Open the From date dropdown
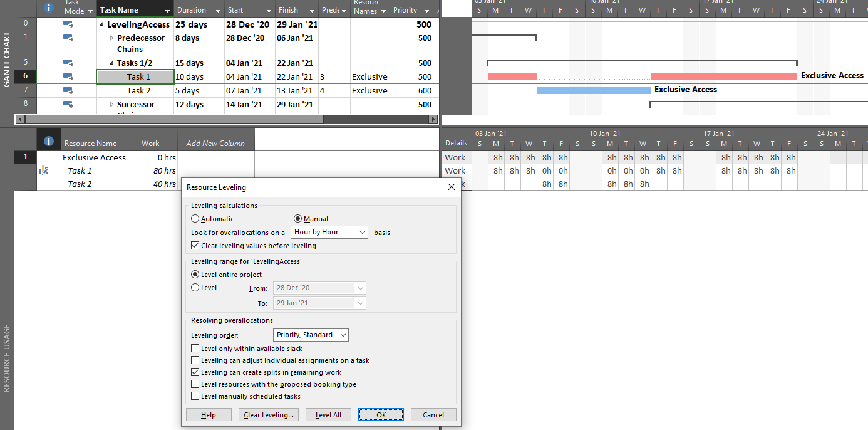 360,288
